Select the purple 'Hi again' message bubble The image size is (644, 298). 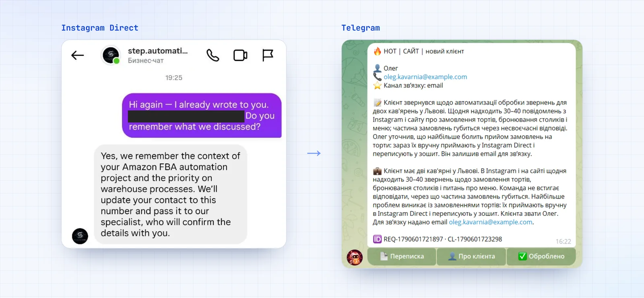point(202,116)
